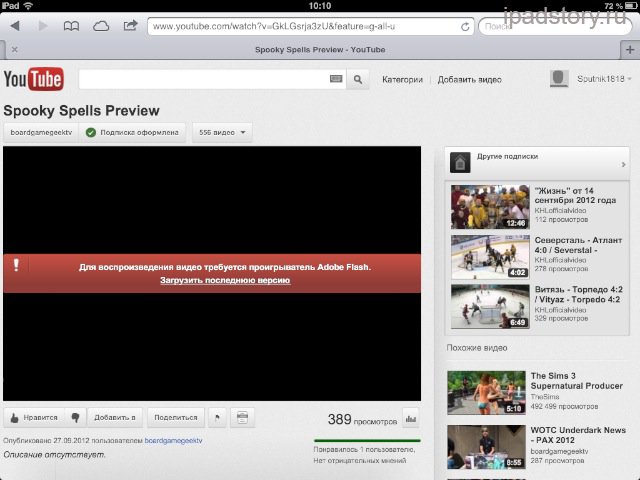Image resolution: width=640 pixels, height=480 pixels.
Task: Reload the page with the refresh icon
Action: coord(465,27)
